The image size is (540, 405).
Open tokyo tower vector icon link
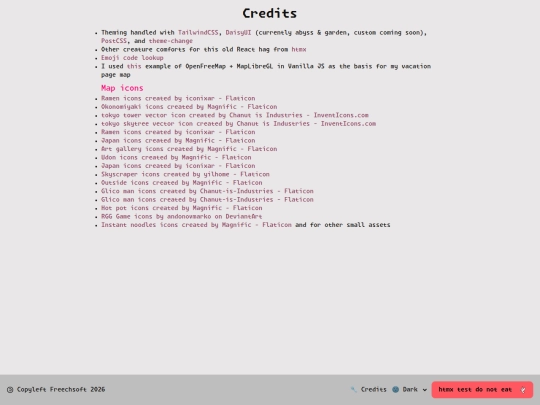pyautogui.click(x=235, y=115)
